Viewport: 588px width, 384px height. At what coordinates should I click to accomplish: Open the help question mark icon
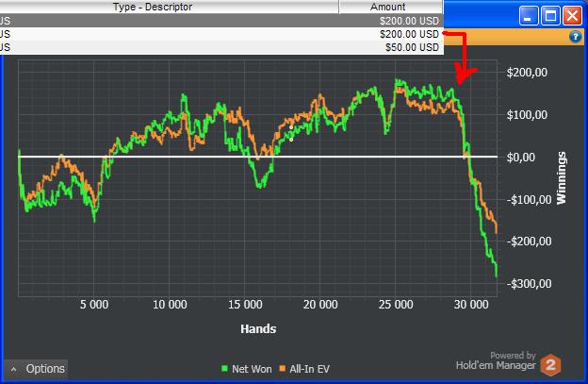(x=575, y=37)
